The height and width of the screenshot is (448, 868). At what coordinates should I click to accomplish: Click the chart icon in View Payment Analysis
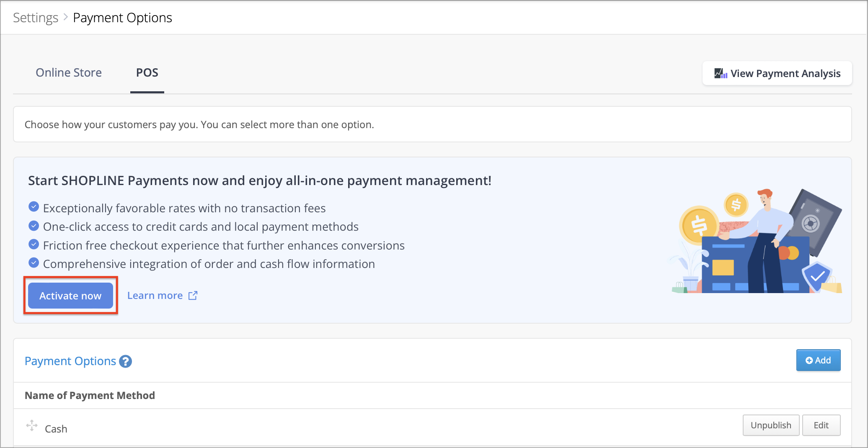721,74
